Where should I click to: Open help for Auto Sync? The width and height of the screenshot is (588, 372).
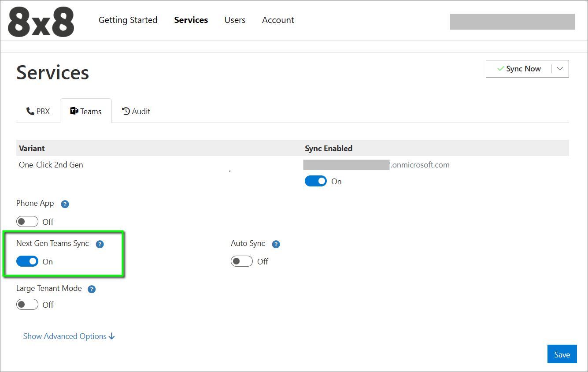(276, 244)
